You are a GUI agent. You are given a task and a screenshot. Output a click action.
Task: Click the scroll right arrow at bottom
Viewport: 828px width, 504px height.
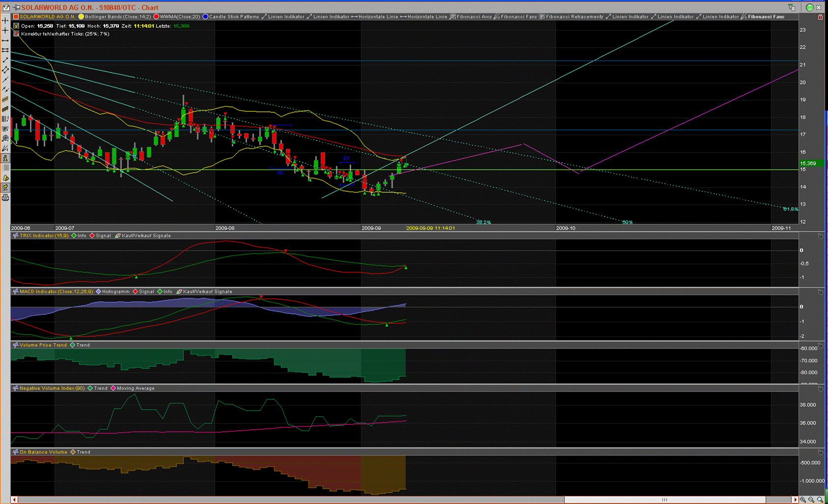[x=795, y=500]
